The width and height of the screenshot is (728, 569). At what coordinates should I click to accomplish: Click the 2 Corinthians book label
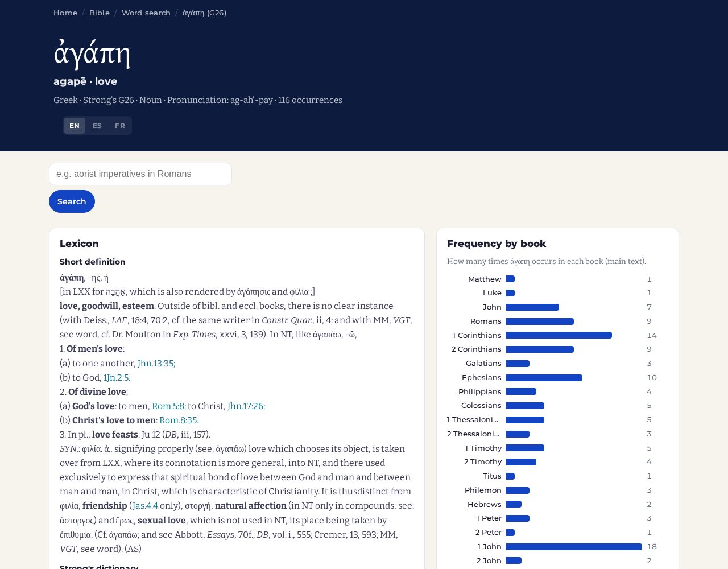pyautogui.click(x=477, y=349)
